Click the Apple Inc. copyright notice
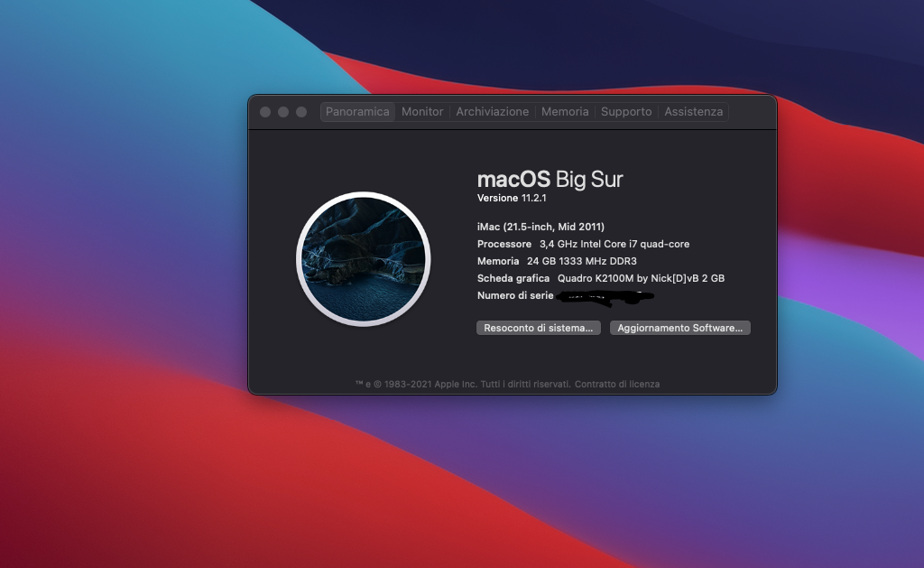Screen dimensions: 924x568 463,384
